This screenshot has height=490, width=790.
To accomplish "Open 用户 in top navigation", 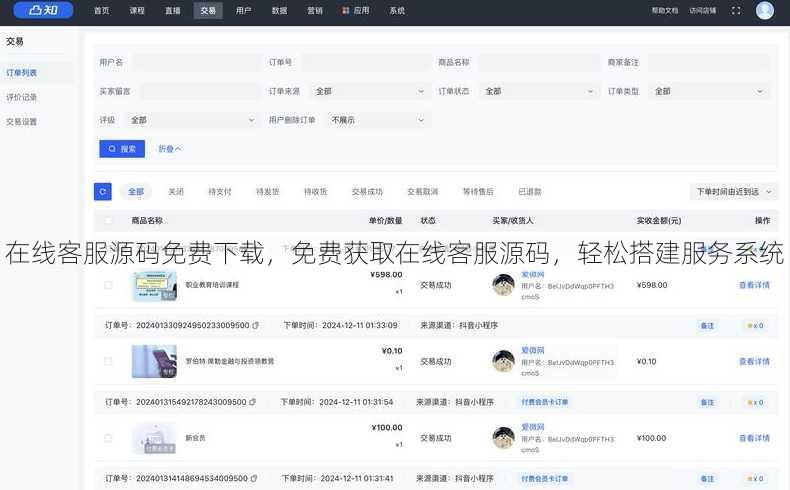I will coord(243,11).
